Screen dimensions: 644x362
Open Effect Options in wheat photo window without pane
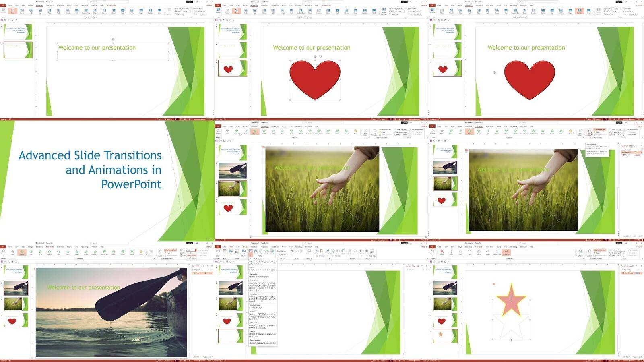click(x=366, y=132)
